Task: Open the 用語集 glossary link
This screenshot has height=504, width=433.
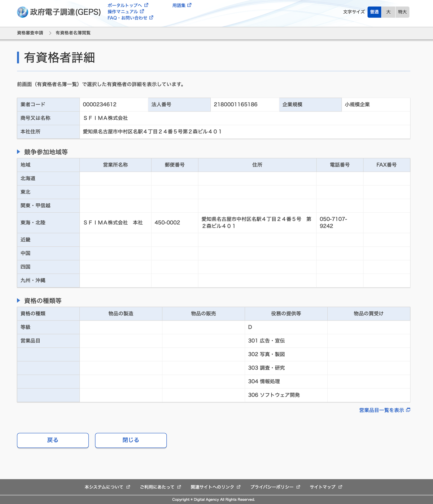Action: 179,5
